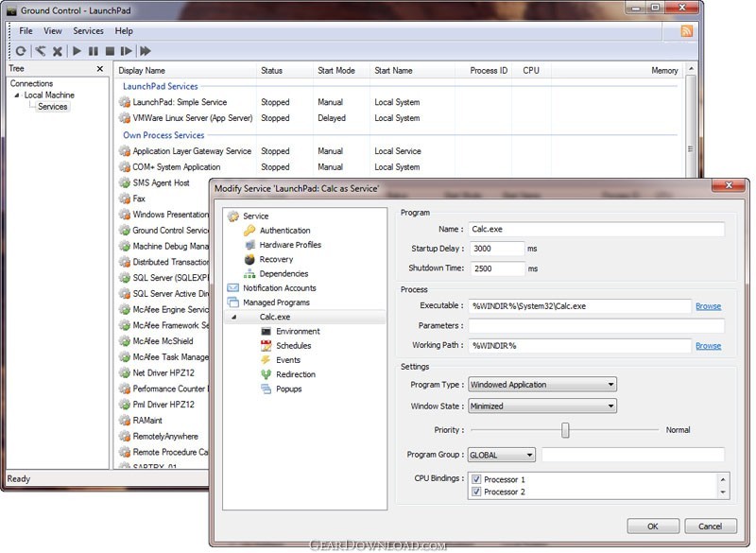756x553 pixels.
Task: Pause the service with the Pause icon
Action: coord(94,51)
